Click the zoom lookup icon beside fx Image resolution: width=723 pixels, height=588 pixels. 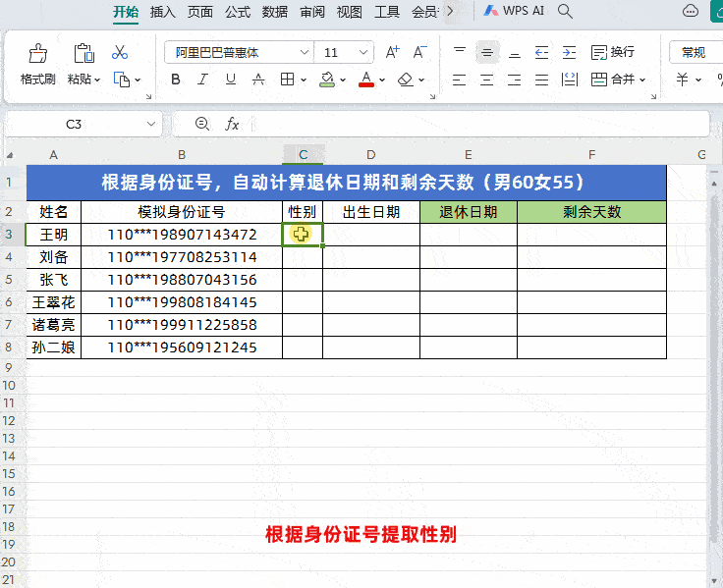click(x=202, y=124)
